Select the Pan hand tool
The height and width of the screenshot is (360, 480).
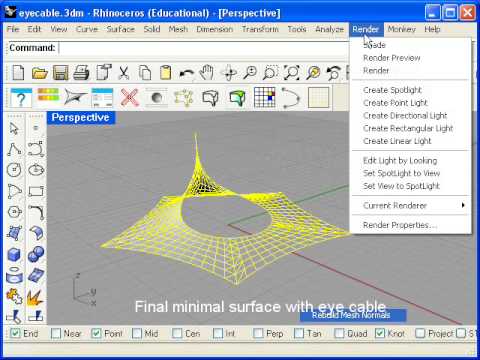tap(207, 72)
